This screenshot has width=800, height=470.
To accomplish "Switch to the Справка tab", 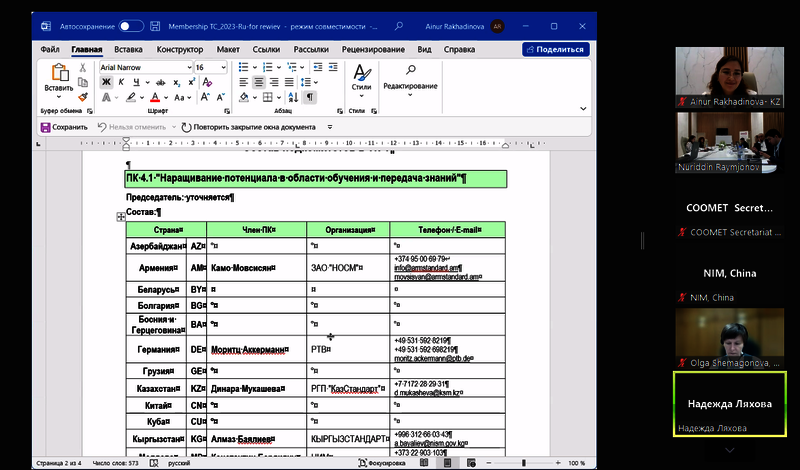I will point(459,50).
